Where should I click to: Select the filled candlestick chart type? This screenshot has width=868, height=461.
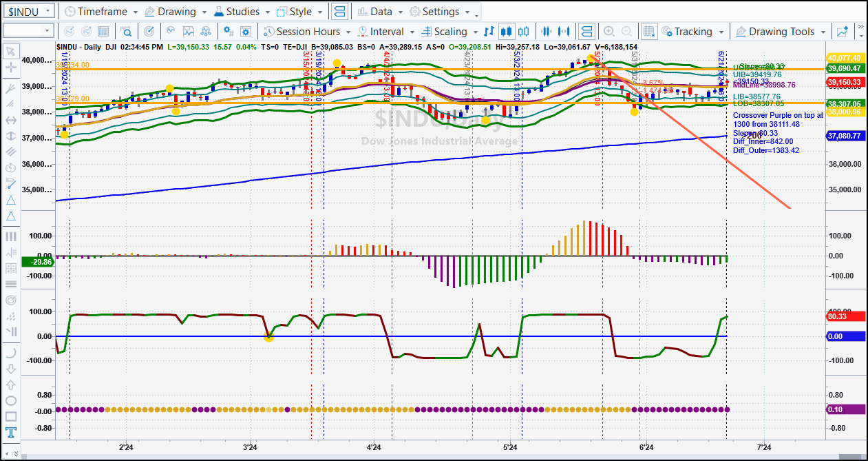507,31
